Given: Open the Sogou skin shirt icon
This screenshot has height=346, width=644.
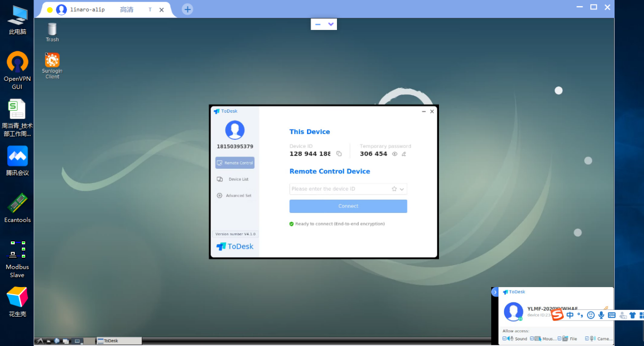Looking at the screenshot, I should pyautogui.click(x=632, y=315).
